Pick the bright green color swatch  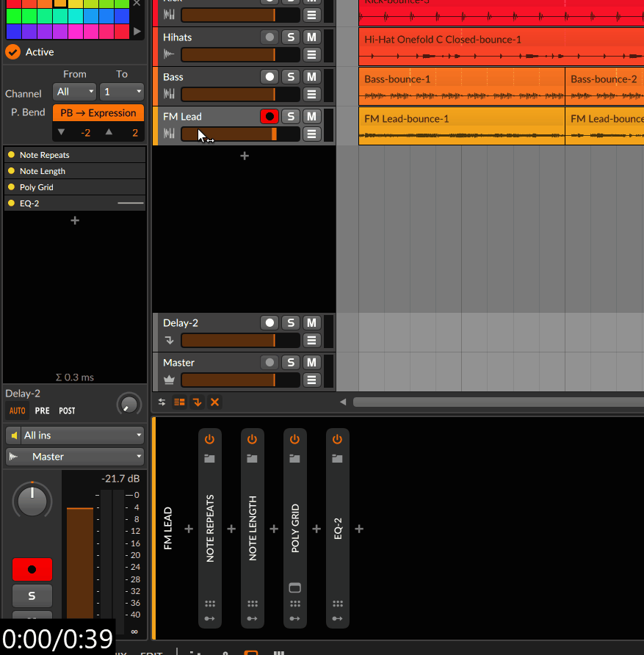(14, 16)
